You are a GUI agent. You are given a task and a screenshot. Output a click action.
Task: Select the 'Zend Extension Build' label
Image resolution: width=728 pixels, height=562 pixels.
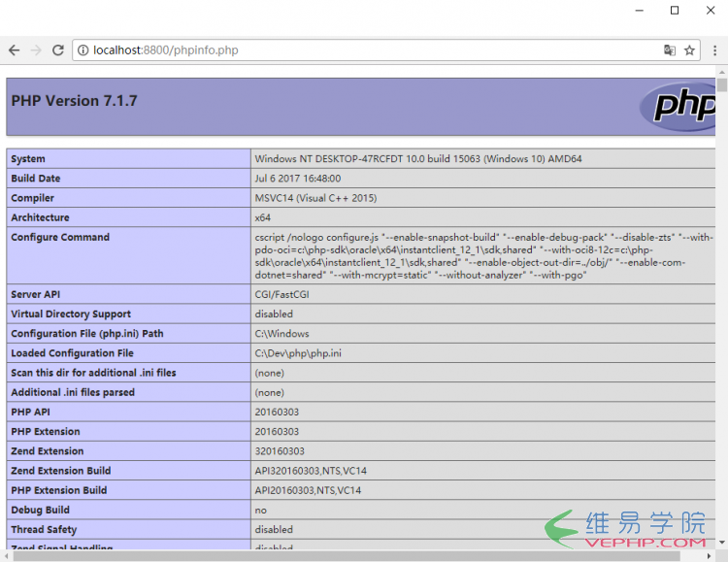point(61,471)
